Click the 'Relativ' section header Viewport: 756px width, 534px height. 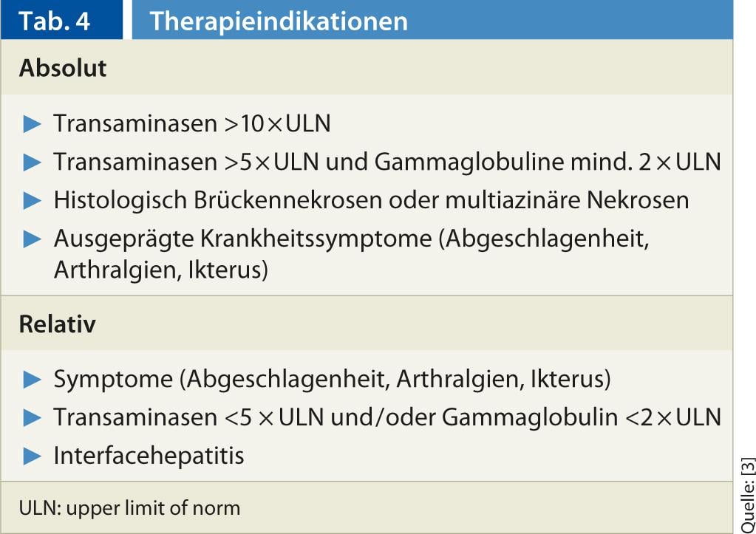click(x=57, y=324)
